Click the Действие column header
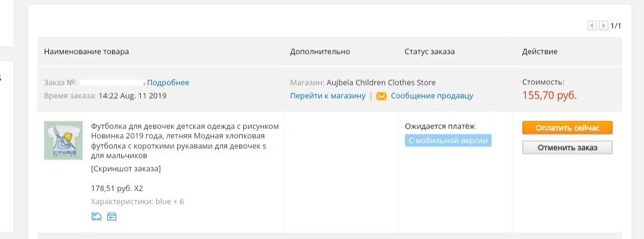Screen dimensions: 644x239 click(540, 52)
